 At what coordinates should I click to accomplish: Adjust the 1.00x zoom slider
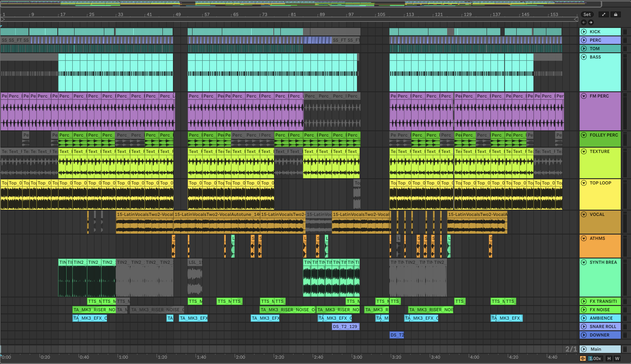595,358
